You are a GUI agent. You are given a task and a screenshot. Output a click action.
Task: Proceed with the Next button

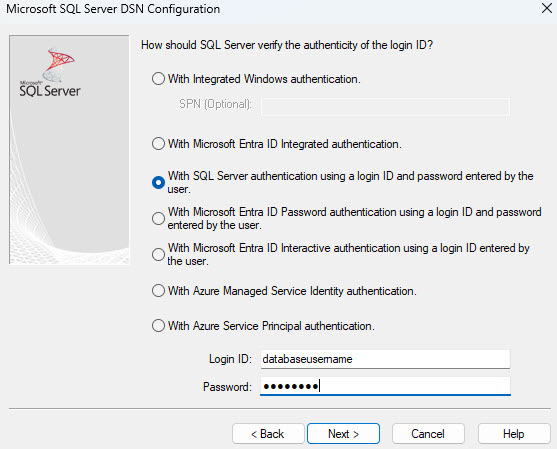point(343,434)
